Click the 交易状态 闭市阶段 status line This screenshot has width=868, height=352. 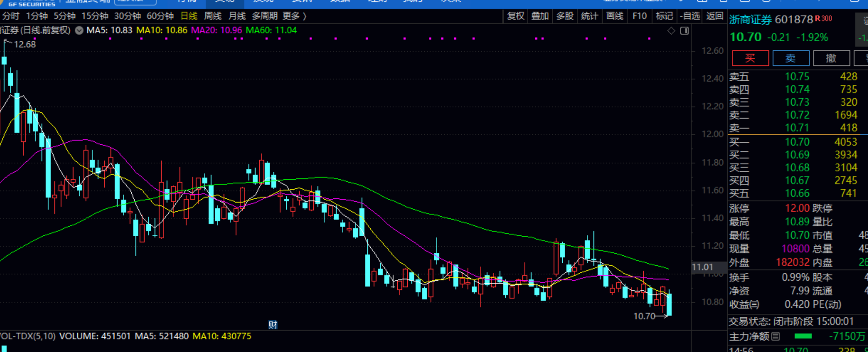791,322
